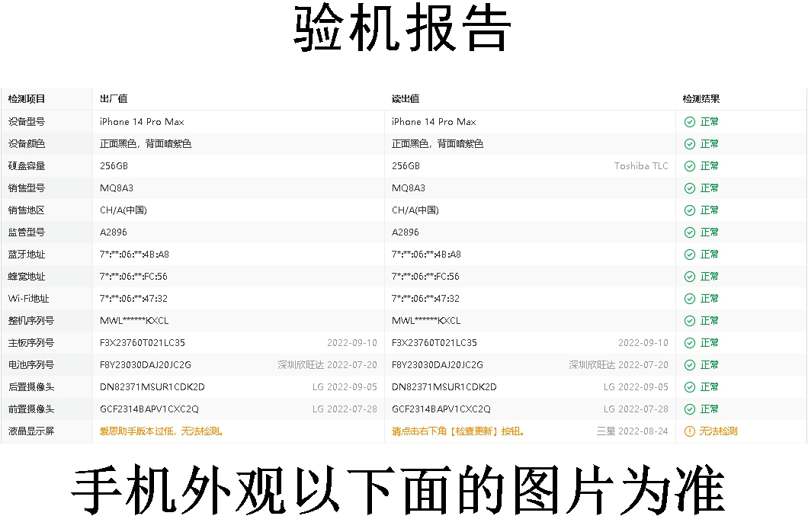The image size is (808, 532).
Task: Click the green check icon in Wi-Fi地址 row
Action: pos(690,300)
